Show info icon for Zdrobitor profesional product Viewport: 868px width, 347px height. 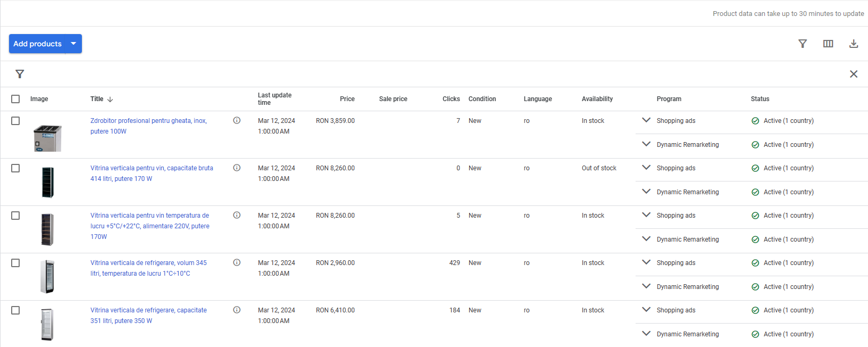click(237, 120)
